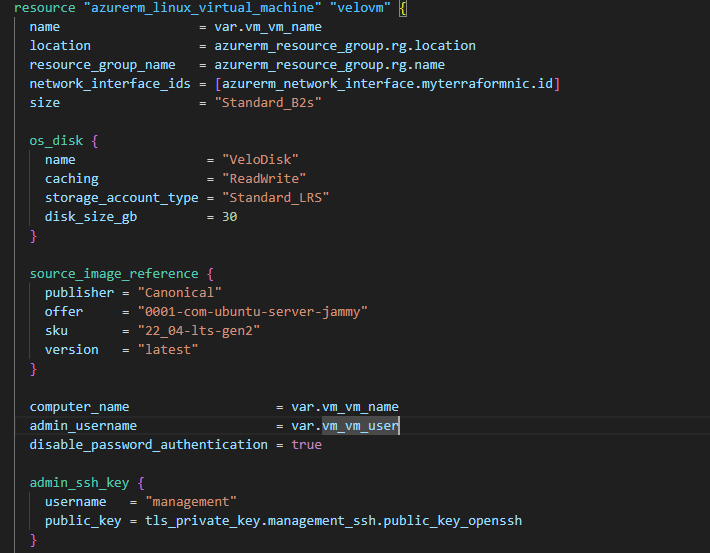The height and width of the screenshot is (553, 710).
Task: Click the "ReadWrite" caching value
Action: point(264,179)
